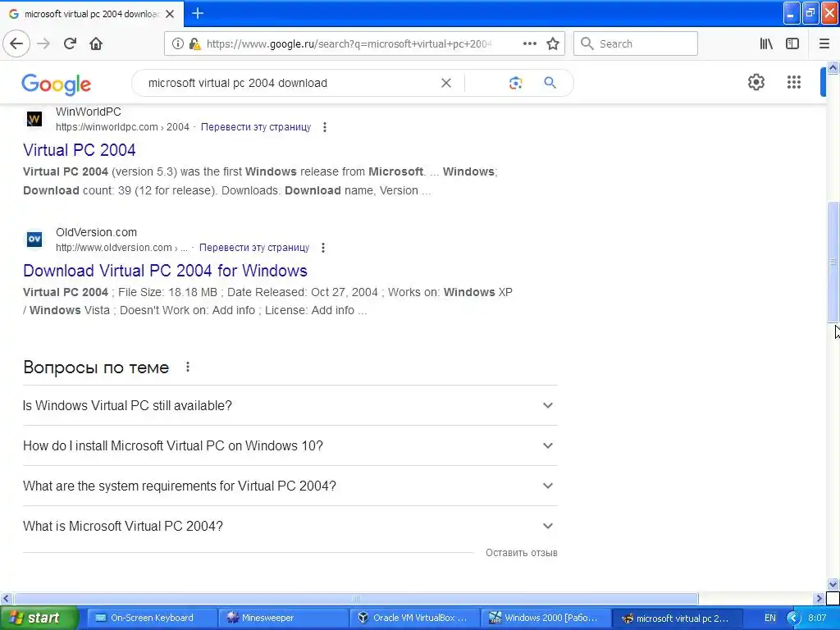Viewport: 840px width, 630px height.
Task: Open Download Virtual PC 2004 for Windows
Action: pyautogui.click(x=165, y=271)
